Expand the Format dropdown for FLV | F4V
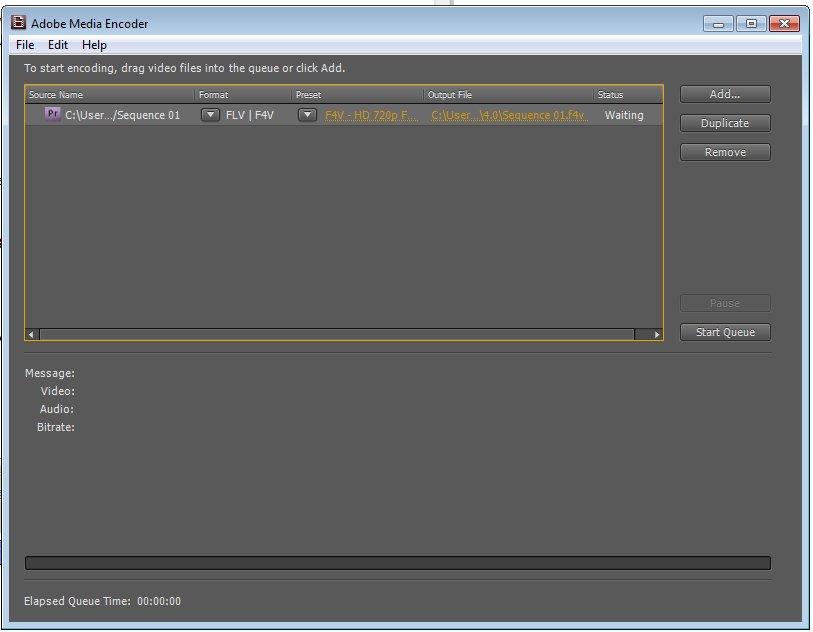 pyautogui.click(x=210, y=115)
